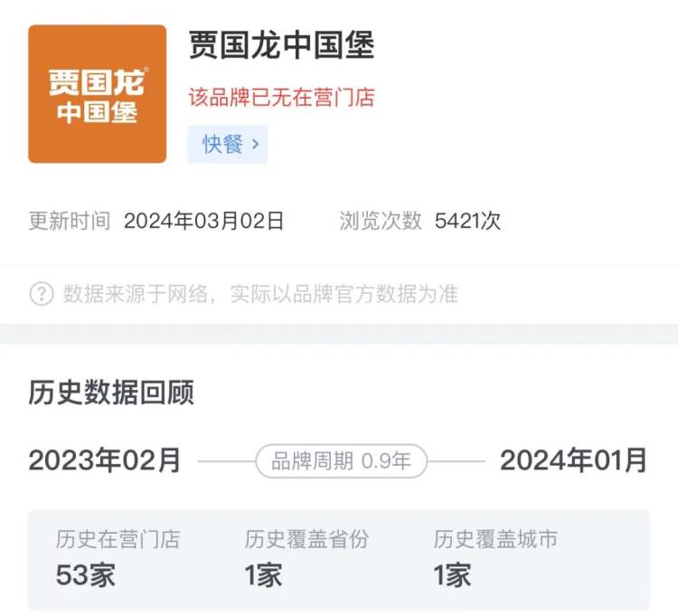The width and height of the screenshot is (678, 616).
Task: Open the 历史数据回顾 section heading
Action: [x=111, y=393]
